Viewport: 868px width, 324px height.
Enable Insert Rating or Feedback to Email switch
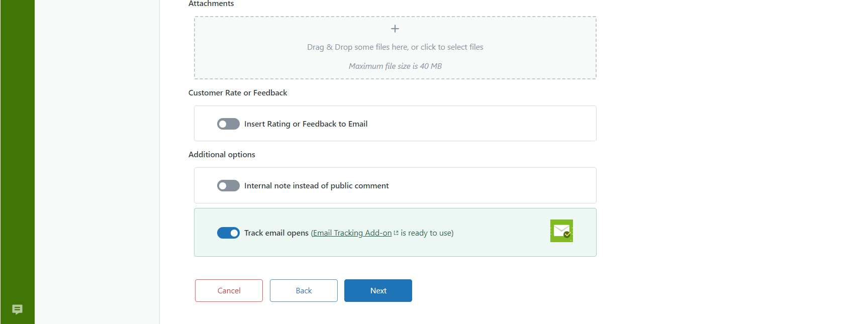pos(228,124)
